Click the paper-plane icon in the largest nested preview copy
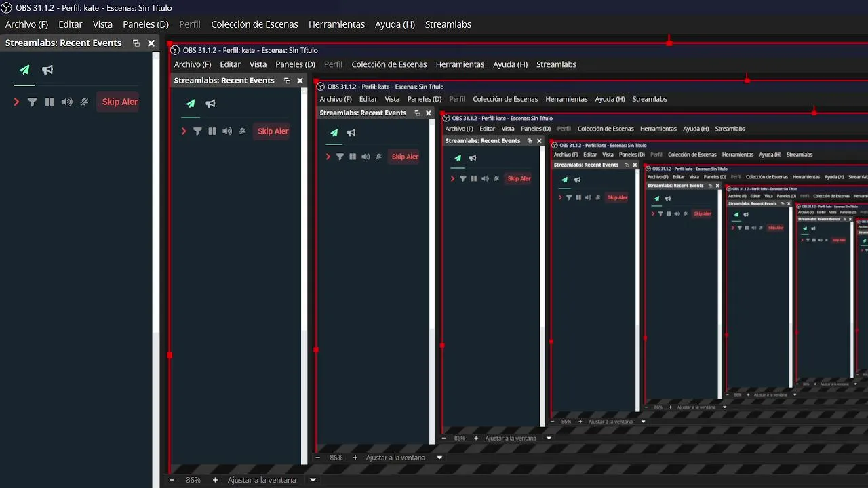 (191, 104)
